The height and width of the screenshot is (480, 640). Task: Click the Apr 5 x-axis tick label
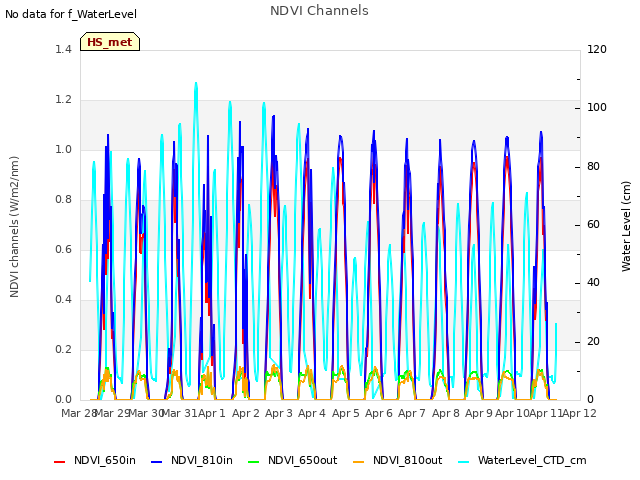(x=346, y=413)
